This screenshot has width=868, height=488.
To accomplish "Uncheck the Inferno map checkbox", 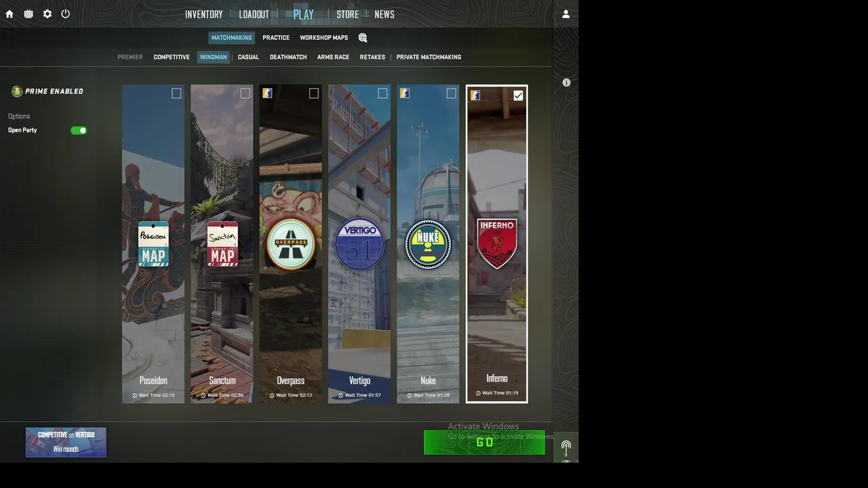I will tap(518, 96).
